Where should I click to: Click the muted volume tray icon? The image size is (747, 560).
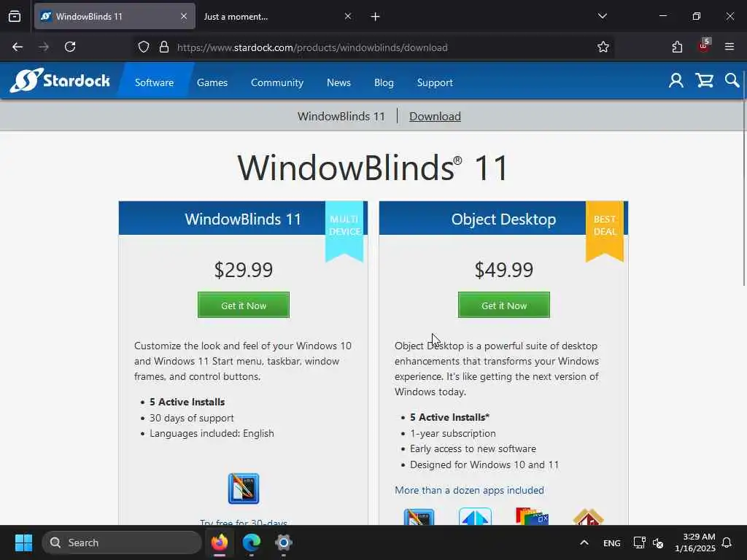coord(658,542)
